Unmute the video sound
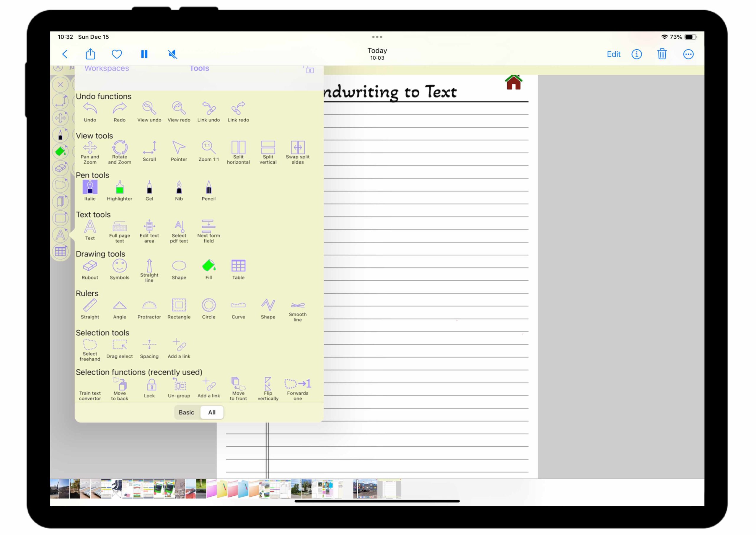756x535 pixels. [x=172, y=54]
